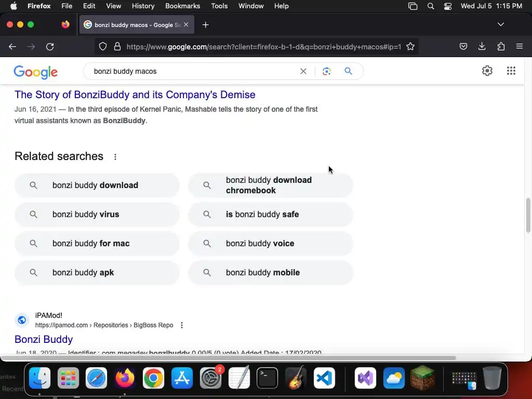532x399 pixels.
Task: Reload the current page
Action: 50,47
